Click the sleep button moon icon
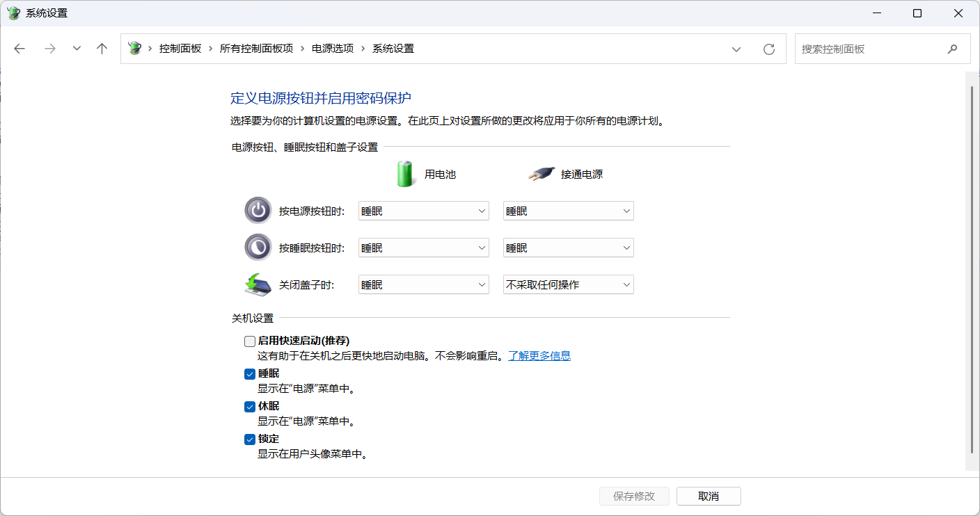Viewport: 980px width, 516px height. [x=258, y=247]
